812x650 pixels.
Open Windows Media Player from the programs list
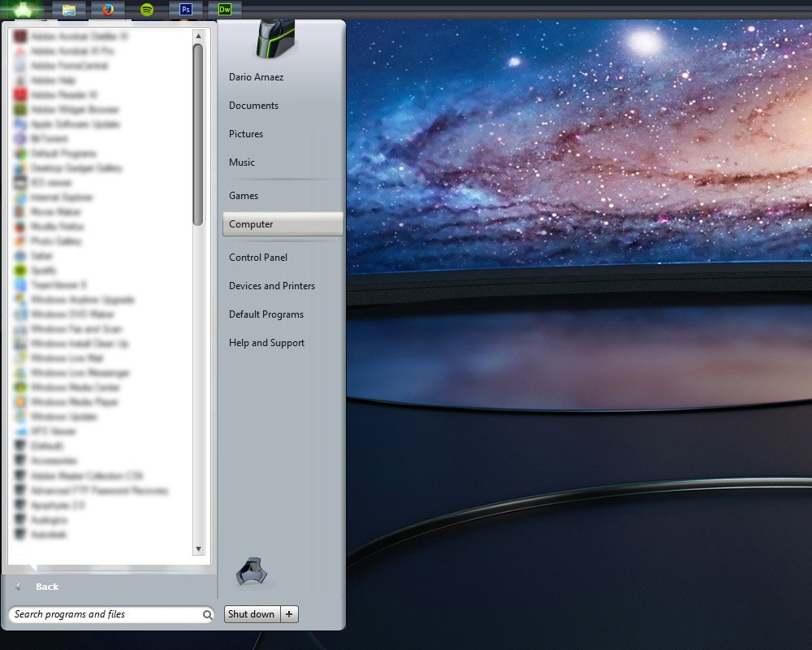point(74,402)
